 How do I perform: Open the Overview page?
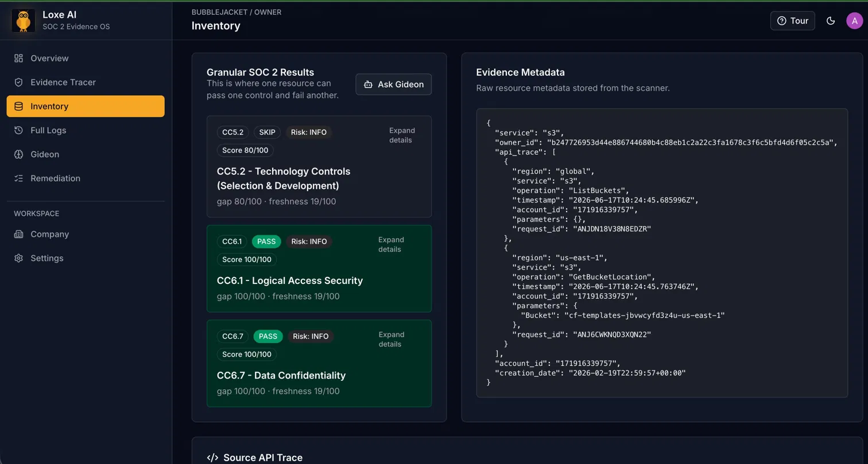pyautogui.click(x=86, y=58)
